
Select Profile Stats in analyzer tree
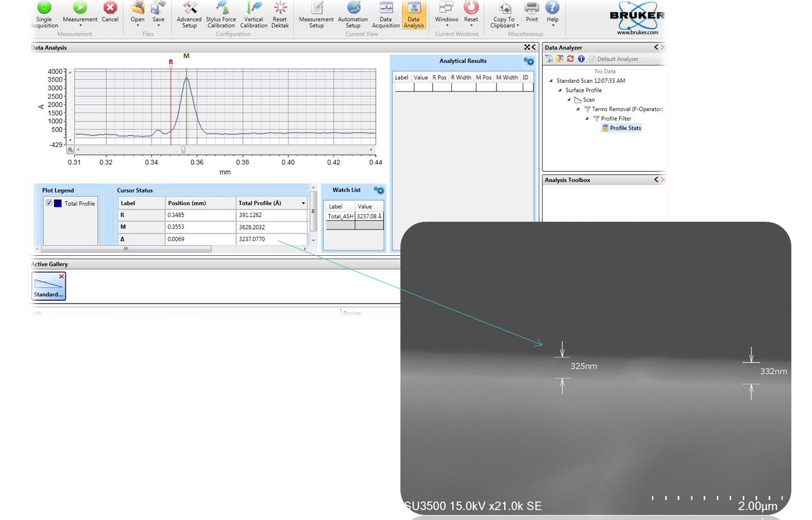tap(625, 128)
